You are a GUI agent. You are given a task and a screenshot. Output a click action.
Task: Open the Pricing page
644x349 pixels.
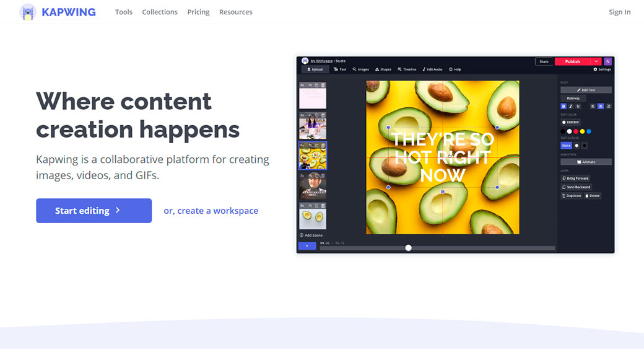click(198, 12)
